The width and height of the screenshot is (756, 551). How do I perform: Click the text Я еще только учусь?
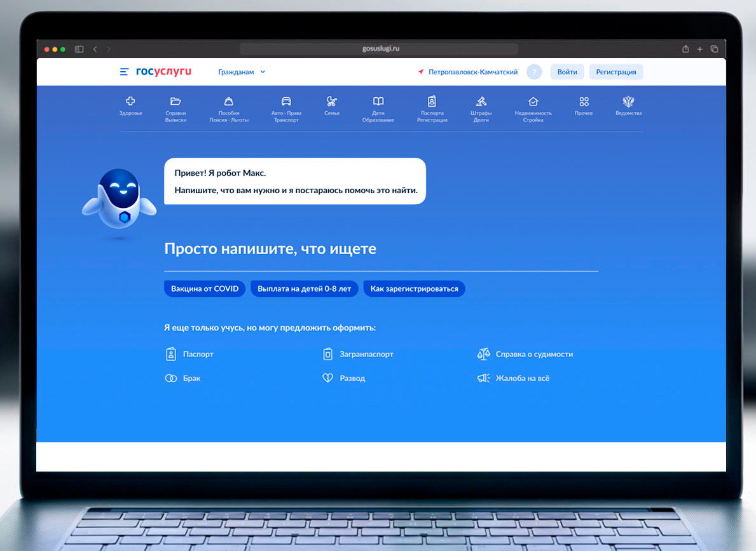pyautogui.click(x=204, y=327)
